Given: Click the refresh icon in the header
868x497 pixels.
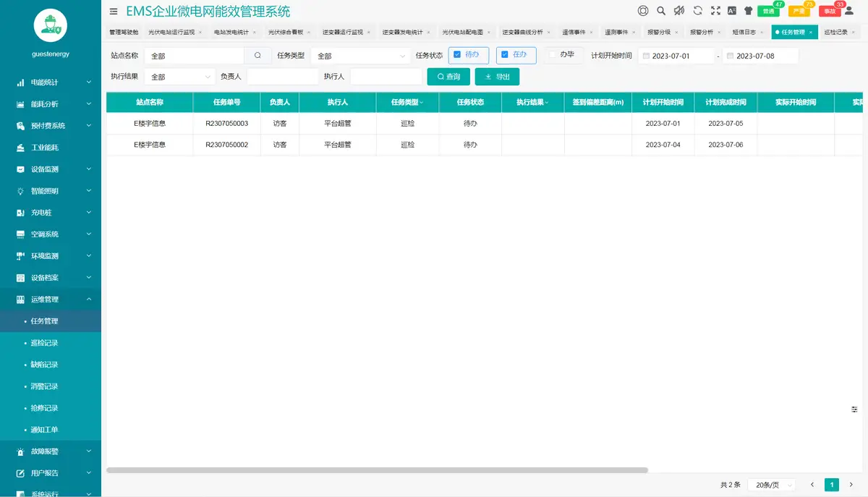Looking at the screenshot, I should (x=697, y=10).
